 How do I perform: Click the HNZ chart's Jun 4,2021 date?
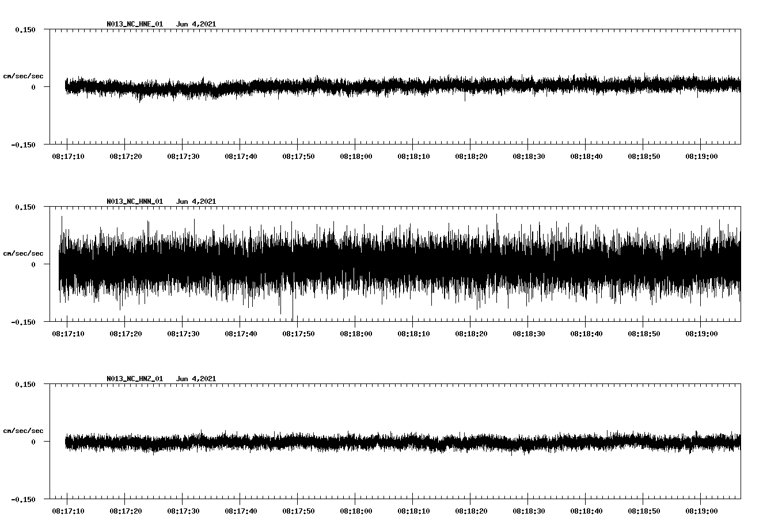tap(196, 379)
